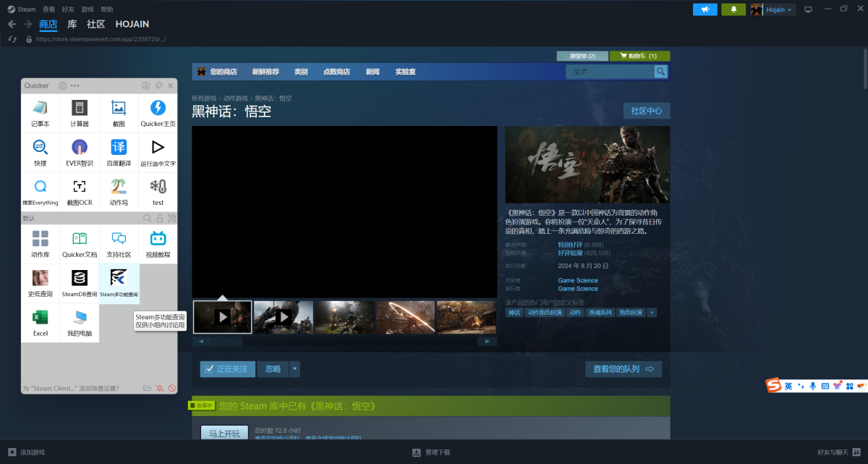The image size is (868, 464).
Task: Select the first video thumbnail in media strip
Action: (x=223, y=317)
